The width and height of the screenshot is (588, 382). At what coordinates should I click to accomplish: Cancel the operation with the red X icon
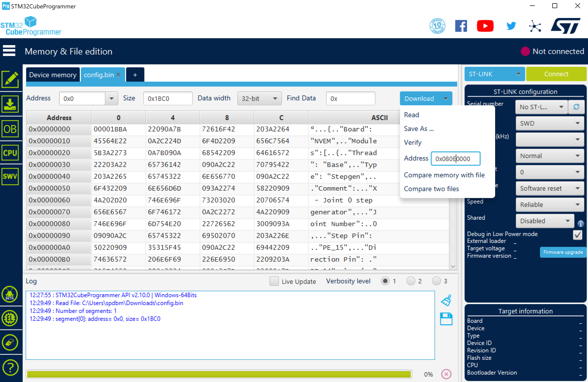click(446, 374)
